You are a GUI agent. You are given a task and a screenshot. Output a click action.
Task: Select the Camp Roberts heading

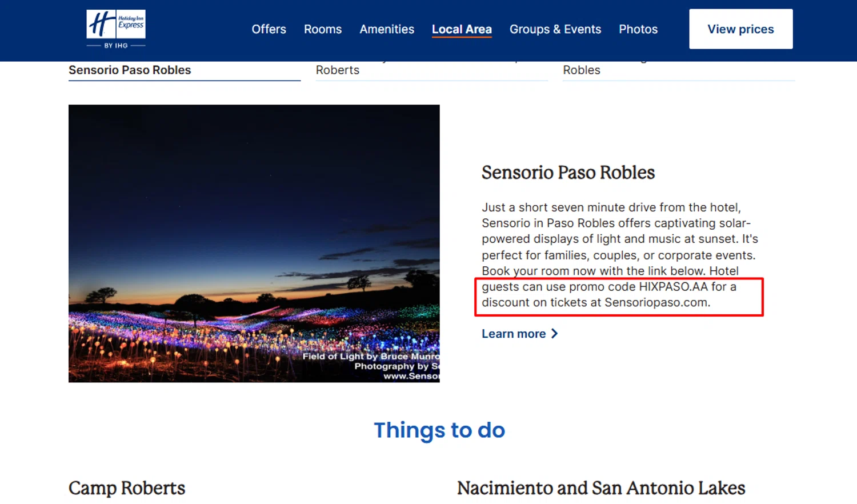127,488
